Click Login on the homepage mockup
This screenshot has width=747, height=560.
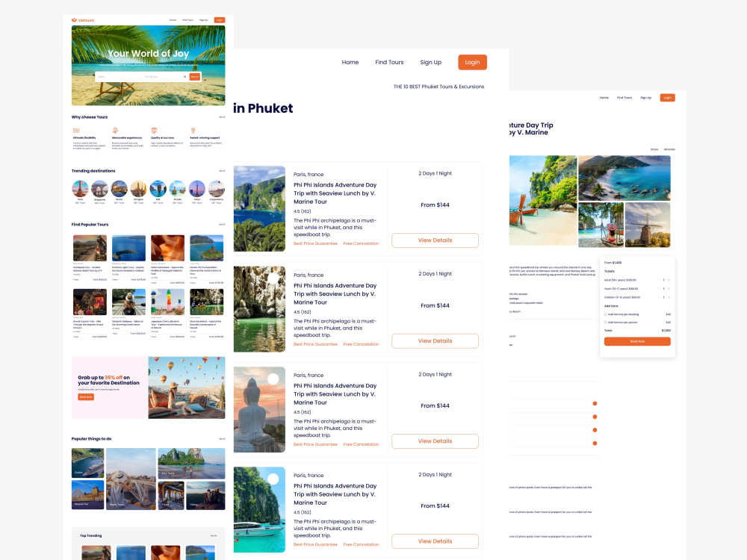[x=219, y=20]
